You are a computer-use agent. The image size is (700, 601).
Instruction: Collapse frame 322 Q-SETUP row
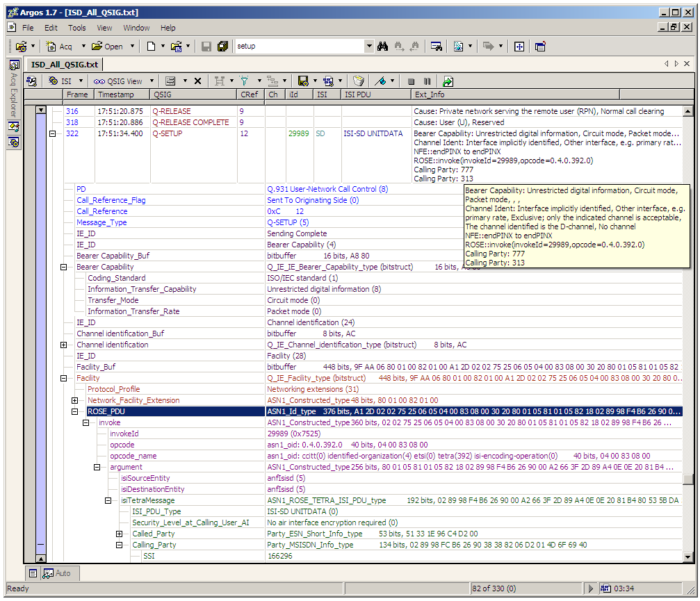53,133
